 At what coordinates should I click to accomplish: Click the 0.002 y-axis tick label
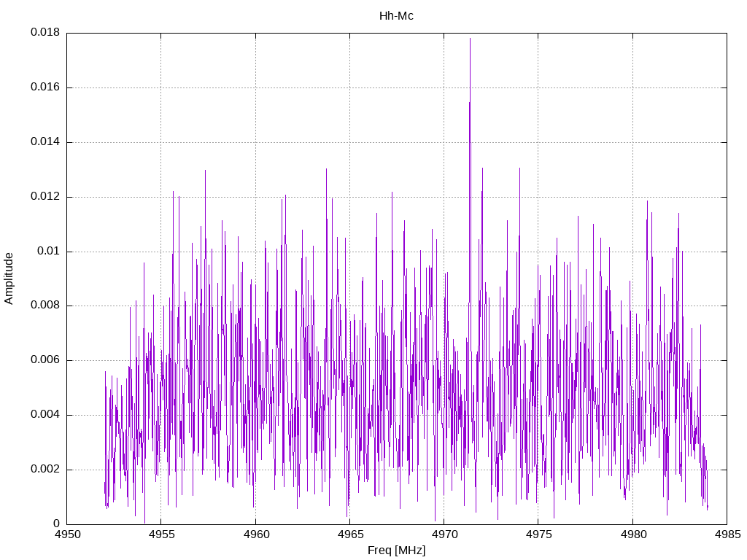45,469
